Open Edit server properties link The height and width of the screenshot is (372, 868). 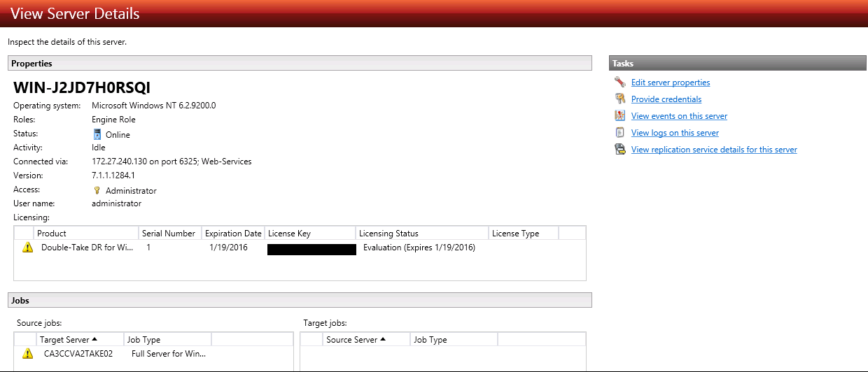pyautogui.click(x=671, y=83)
